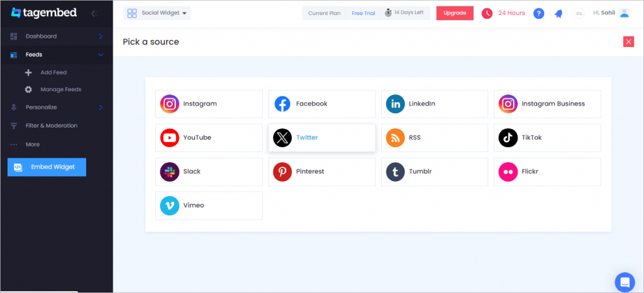Select the Instagram Business logo

508,104
